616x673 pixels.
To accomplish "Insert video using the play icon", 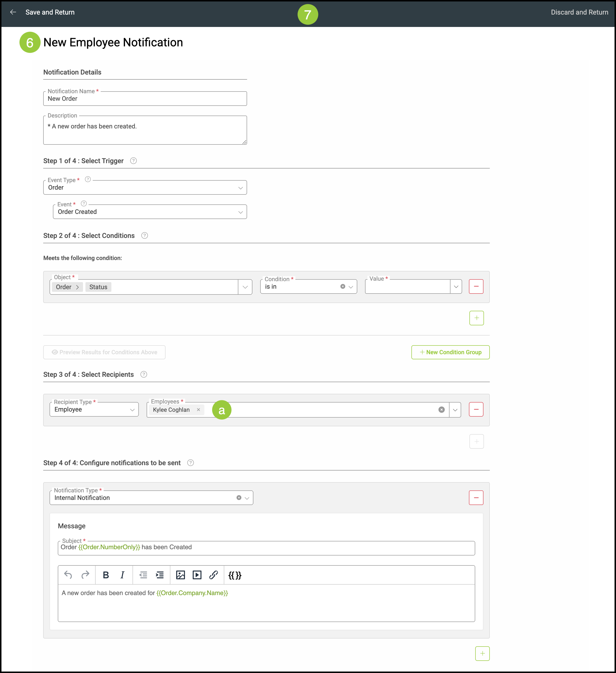I will (x=197, y=575).
